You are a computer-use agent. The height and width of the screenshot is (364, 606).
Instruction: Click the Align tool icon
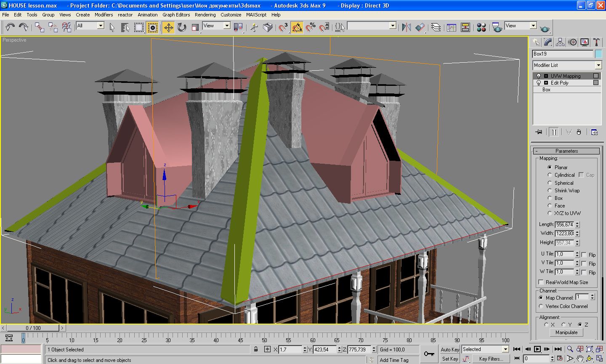420,27
